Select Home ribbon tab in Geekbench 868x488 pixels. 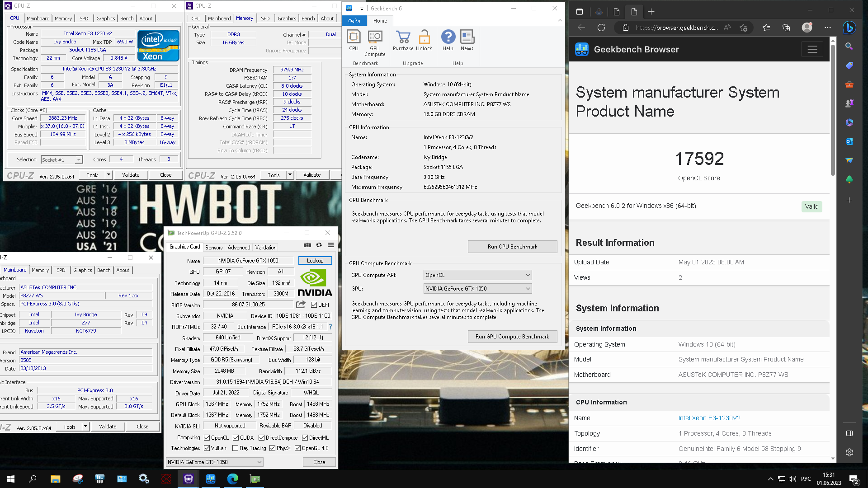coord(380,21)
